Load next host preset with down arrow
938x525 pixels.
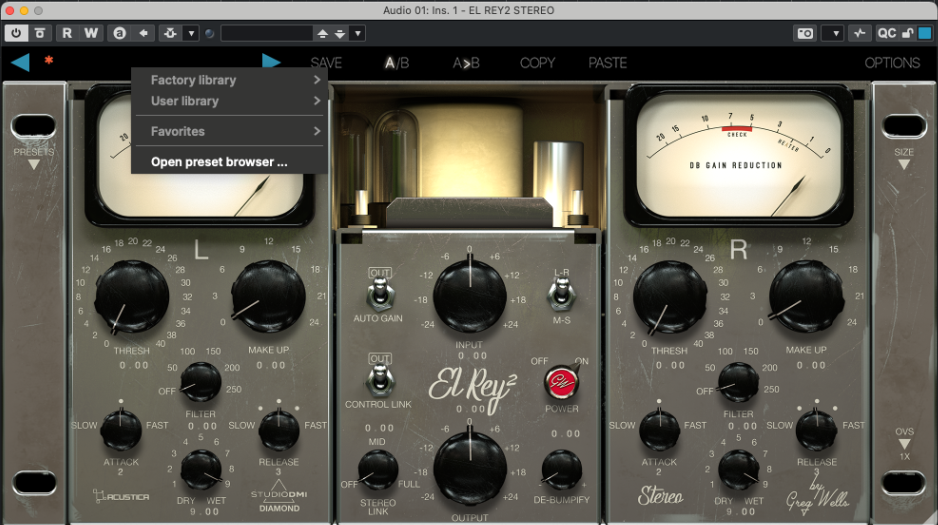340,33
